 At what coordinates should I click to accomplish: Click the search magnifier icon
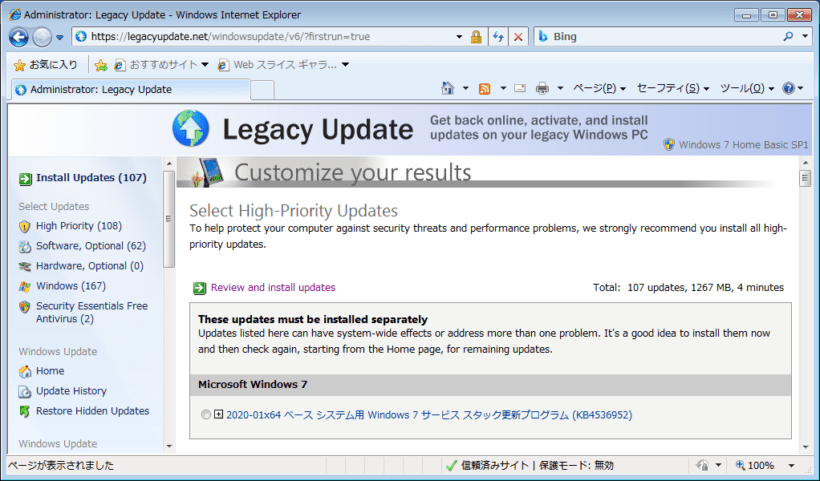[788, 37]
